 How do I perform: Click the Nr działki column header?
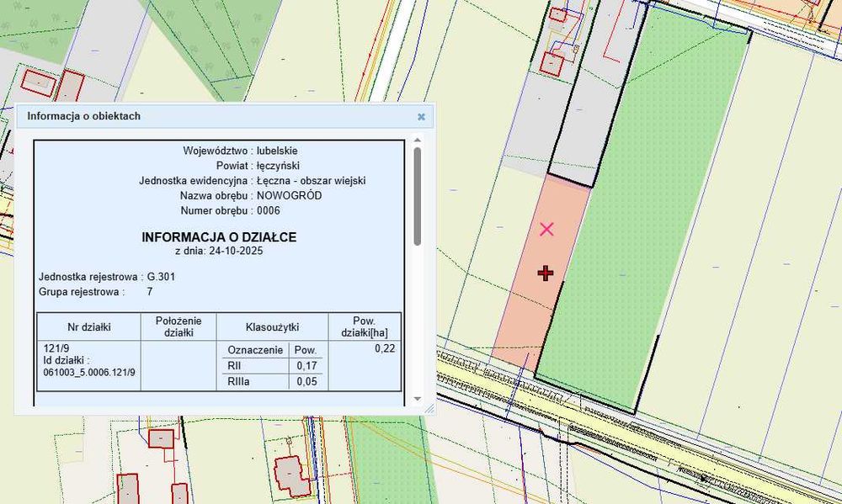coord(89,326)
